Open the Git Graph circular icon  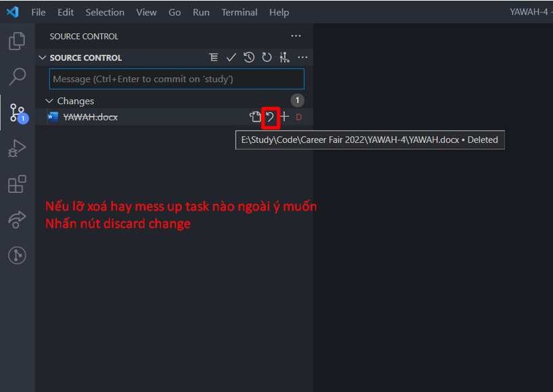pos(17,255)
